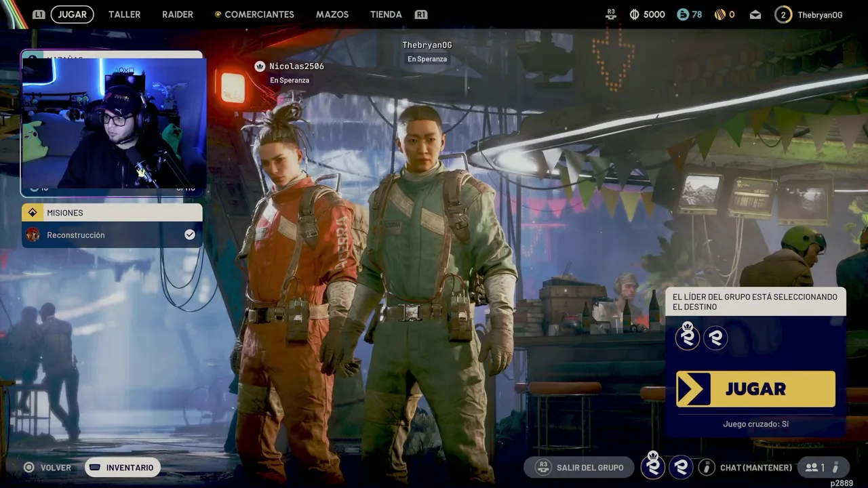Open the MAZOS tab
The width and height of the screenshot is (868, 488).
332,14
